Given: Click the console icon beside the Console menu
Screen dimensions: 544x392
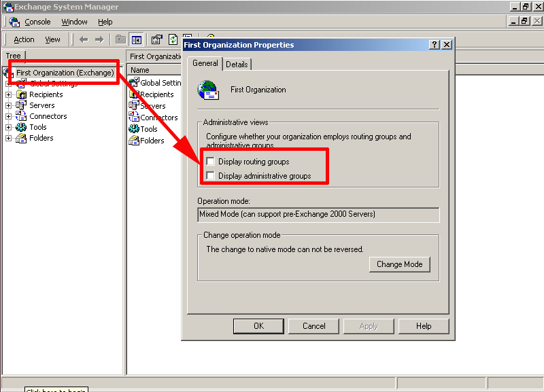Looking at the screenshot, I should coord(14,22).
